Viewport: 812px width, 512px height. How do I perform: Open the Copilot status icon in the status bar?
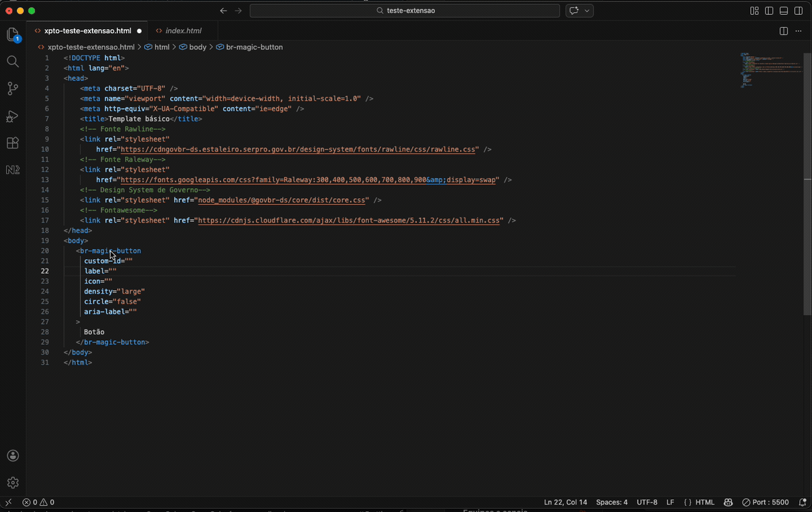coord(728,503)
